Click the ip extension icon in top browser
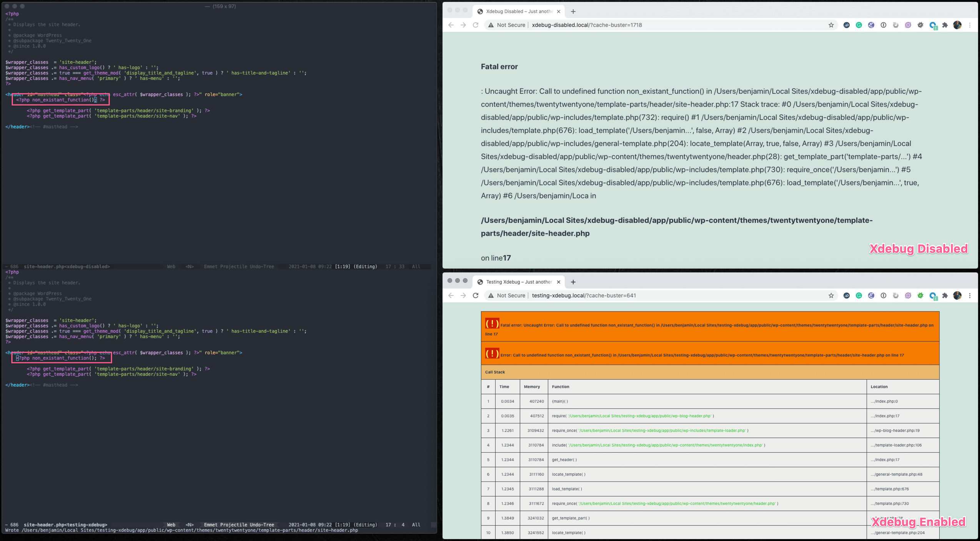This screenshot has width=980, height=541. pyautogui.click(x=846, y=25)
